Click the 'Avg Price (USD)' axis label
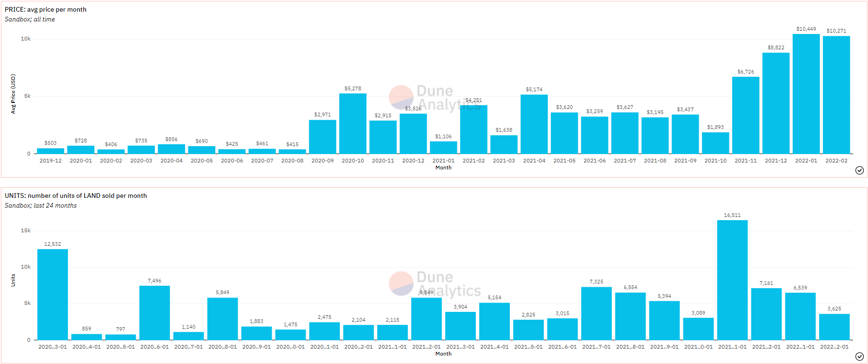 [13, 94]
